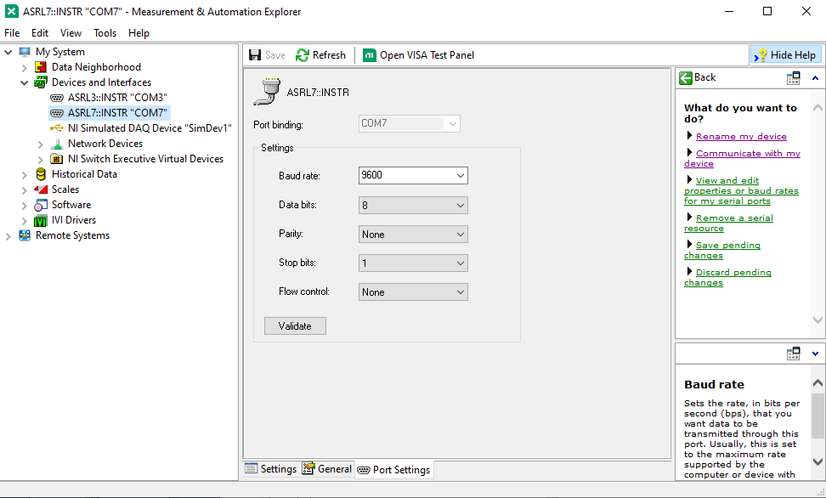Open the Baud rate dropdown
Screen dimensions: 826x498
point(460,175)
